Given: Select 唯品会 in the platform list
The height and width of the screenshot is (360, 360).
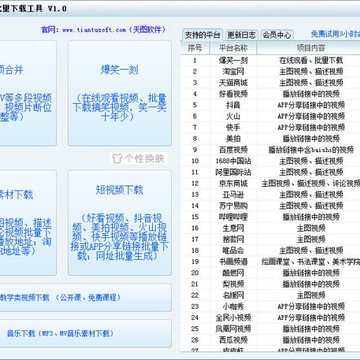Looking at the screenshot, I should coord(233,250).
